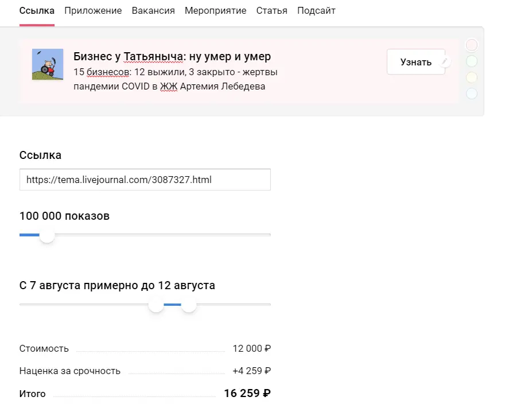Open the Вакансия tab
Viewport: 532px width, 420px height.
153,11
